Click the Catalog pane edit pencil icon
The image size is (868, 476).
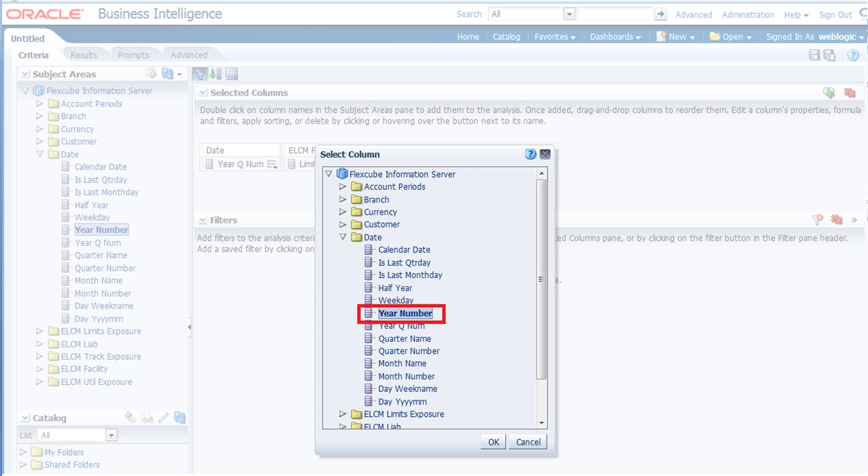(x=163, y=418)
